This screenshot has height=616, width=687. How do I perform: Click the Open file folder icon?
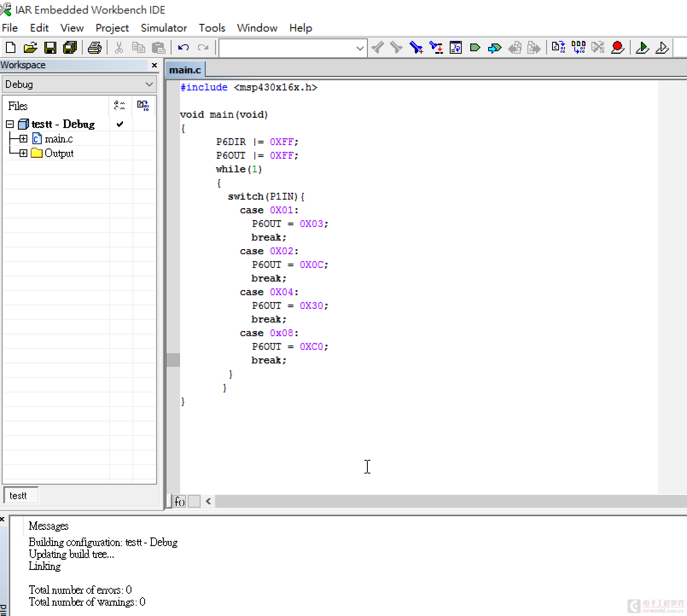[30, 47]
